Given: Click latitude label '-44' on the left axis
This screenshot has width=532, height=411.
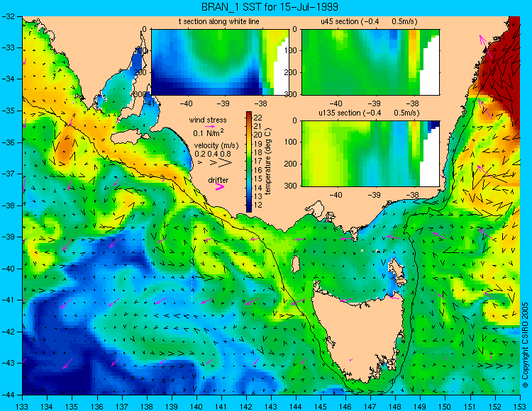Looking at the screenshot, I should tap(8, 395).
